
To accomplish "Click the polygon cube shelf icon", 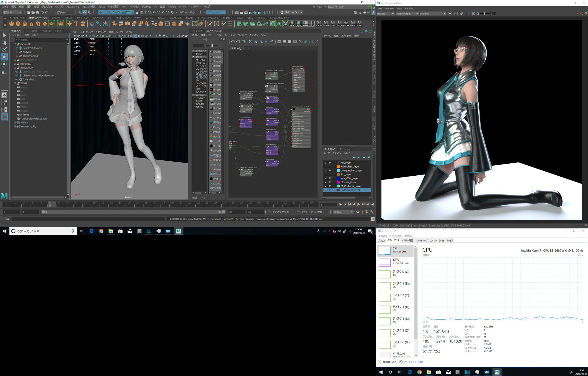I will 18,24.
